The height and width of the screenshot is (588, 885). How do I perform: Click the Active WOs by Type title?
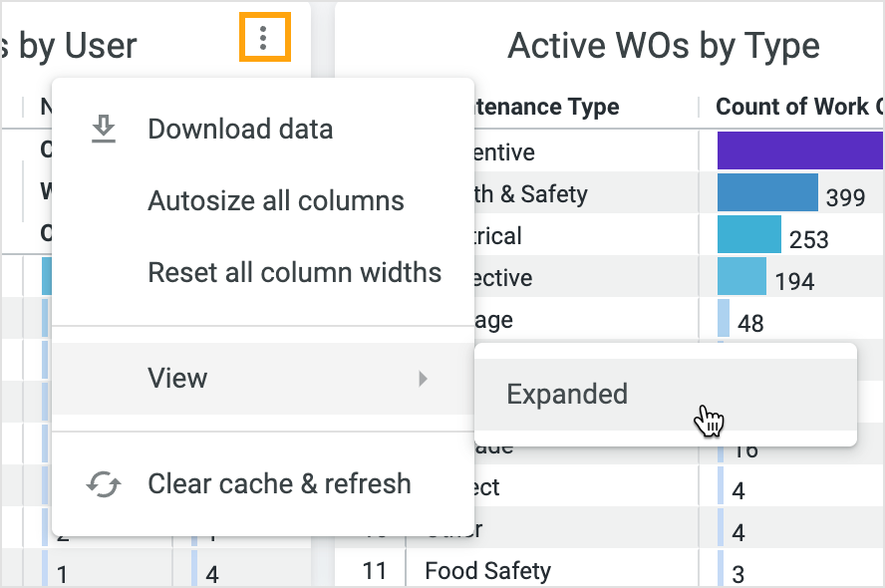pyautogui.click(x=664, y=45)
